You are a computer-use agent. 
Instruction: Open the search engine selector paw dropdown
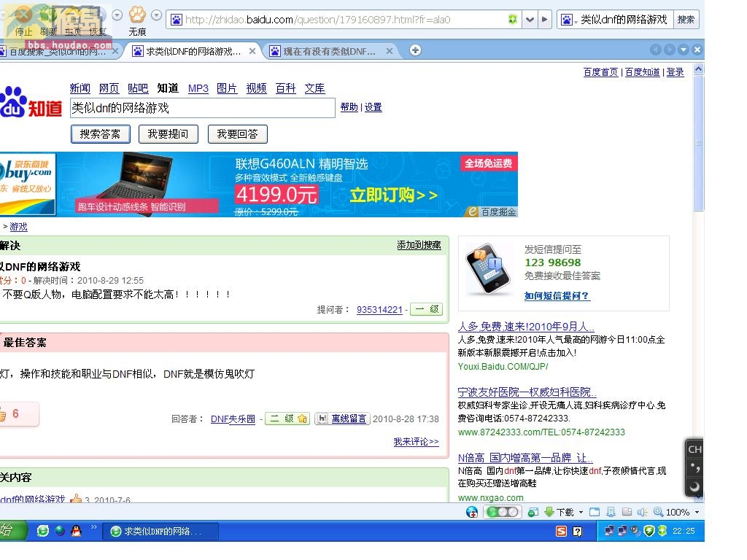tap(568, 20)
